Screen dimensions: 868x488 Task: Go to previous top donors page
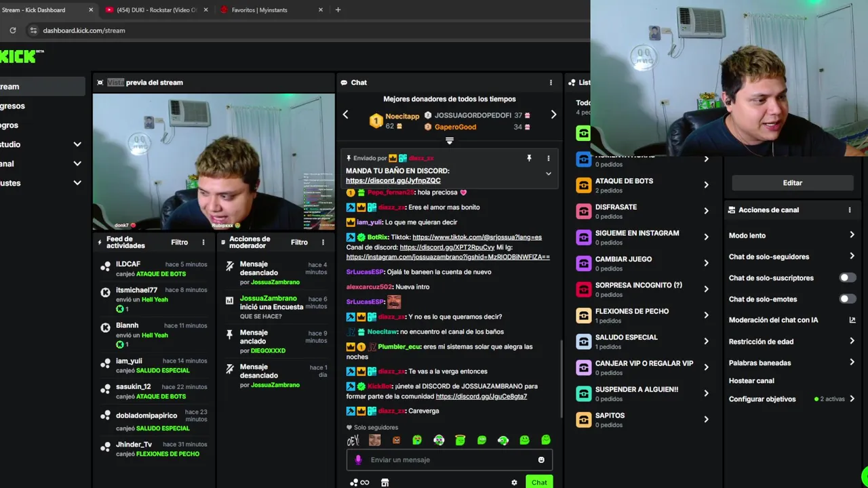click(x=345, y=115)
